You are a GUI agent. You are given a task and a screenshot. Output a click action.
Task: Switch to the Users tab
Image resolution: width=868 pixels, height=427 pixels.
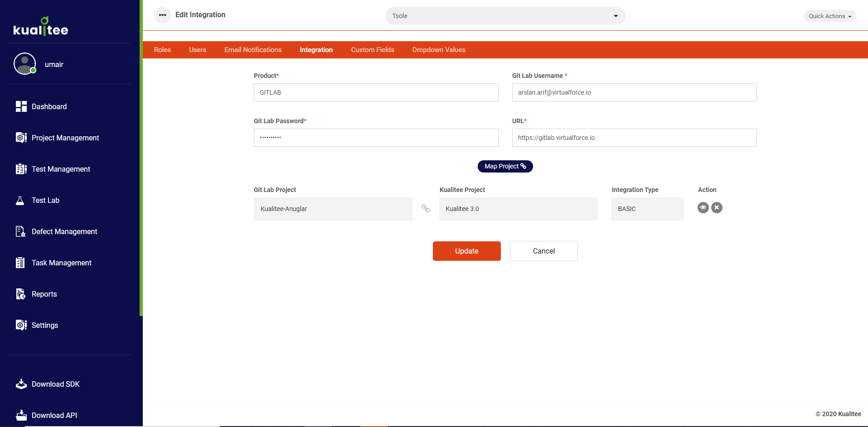coord(198,50)
